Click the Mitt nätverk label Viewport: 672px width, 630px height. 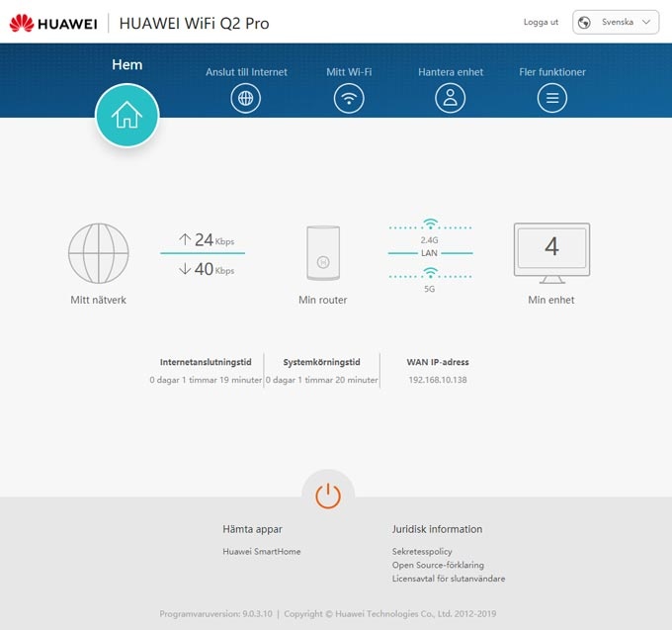[x=98, y=300]
